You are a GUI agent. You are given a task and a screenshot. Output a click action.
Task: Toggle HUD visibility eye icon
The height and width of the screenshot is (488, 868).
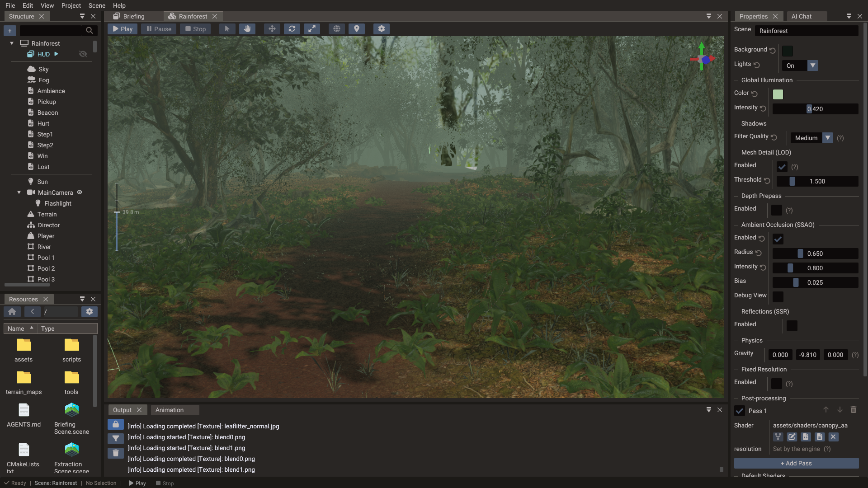[83, 54]
